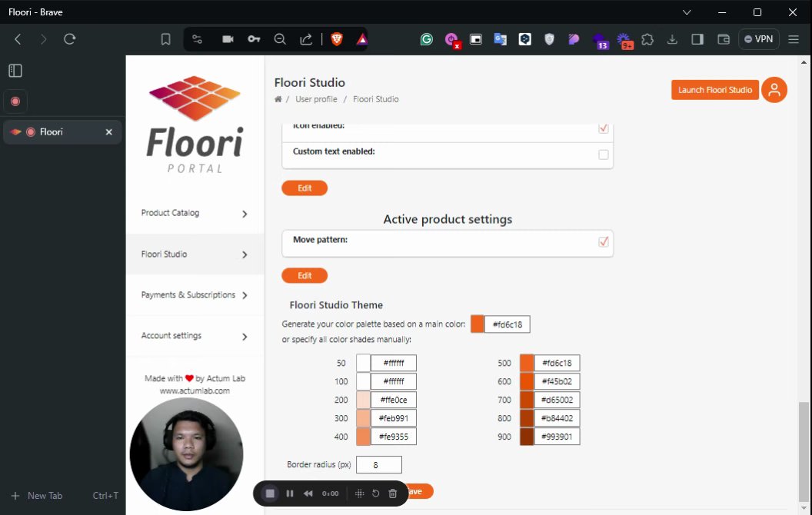This screenshot has width=812, height=515.
Task: Open Brave Rewards triangle icon
Action: [x=362, y=39]
